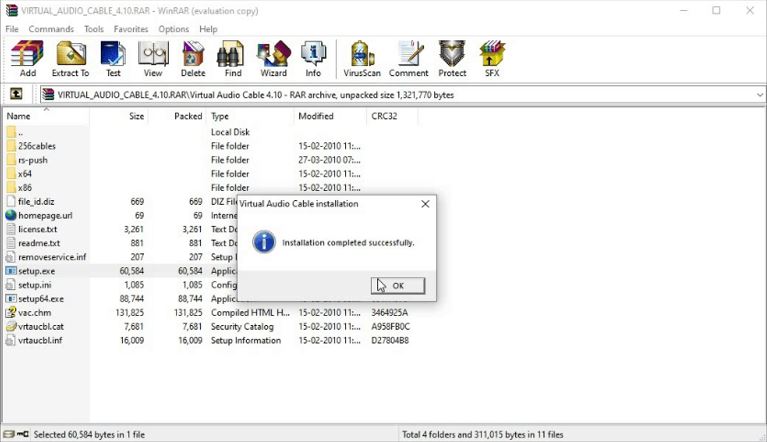Viewport: 767px width, 442px height.
Task: Click the status bar disk icon
Action: [9, 434]
